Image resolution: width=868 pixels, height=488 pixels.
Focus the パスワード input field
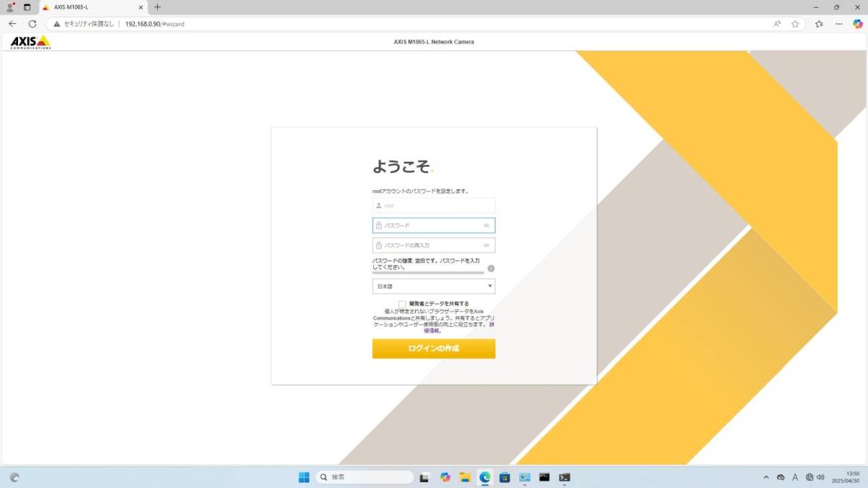[x=434, y=226]
